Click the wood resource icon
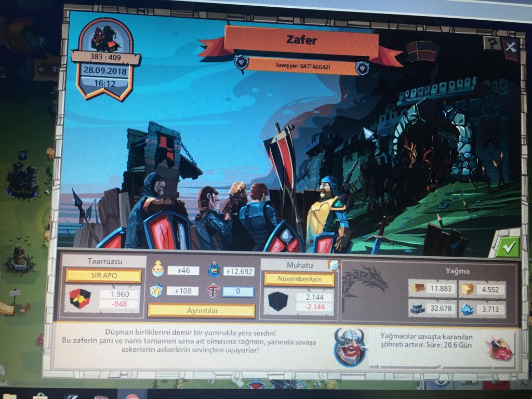The height and width of the screenshot is (399, 532). [419, 288]
